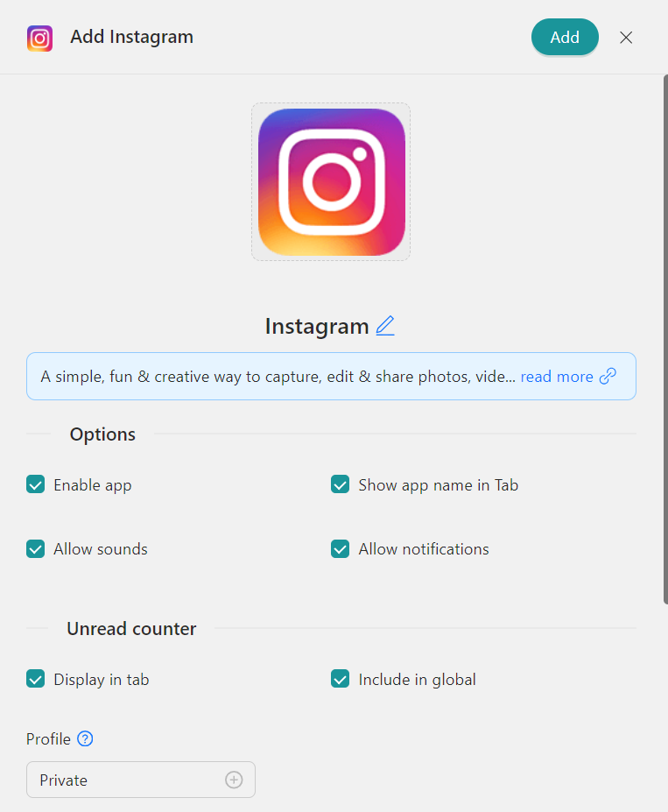Click the Add button

click(565, 38)
